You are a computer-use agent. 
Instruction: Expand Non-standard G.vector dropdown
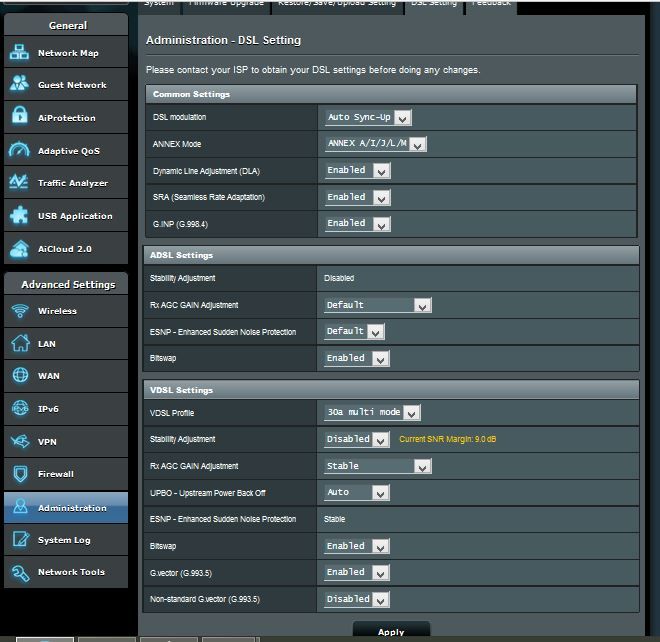click(357, 599)
